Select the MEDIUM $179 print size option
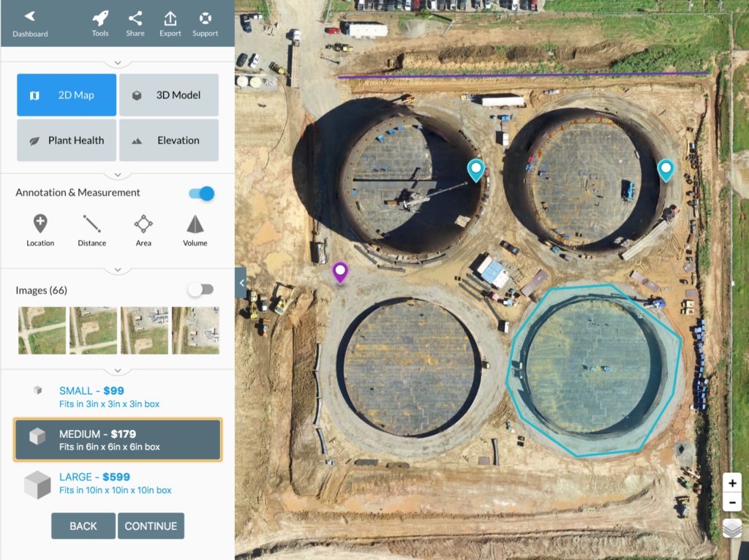 (x=117, y=439)
